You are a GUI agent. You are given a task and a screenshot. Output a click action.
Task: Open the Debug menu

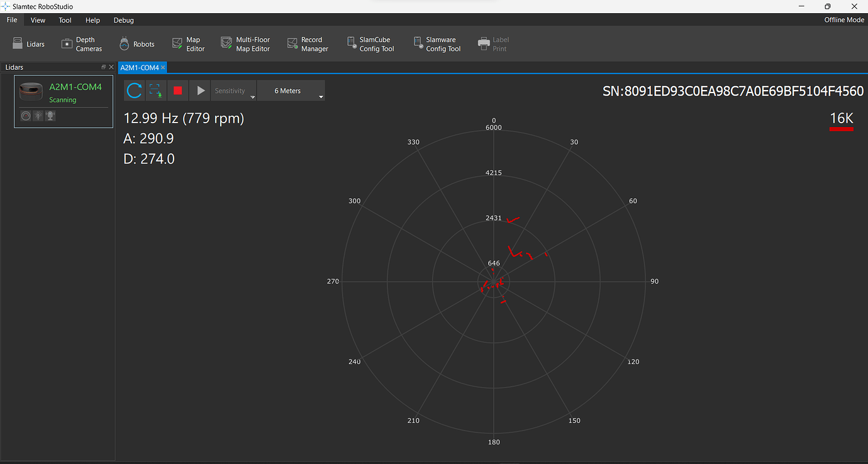[123, 19]
